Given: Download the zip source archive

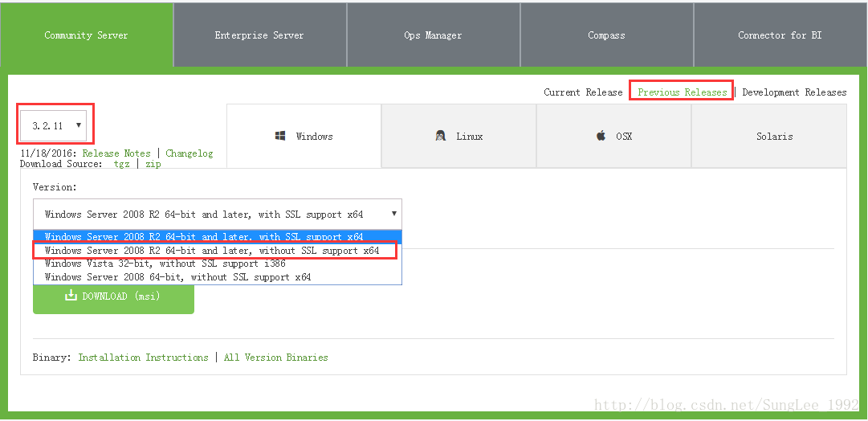Looking at the screenshot, I should [x=153, y=164].
